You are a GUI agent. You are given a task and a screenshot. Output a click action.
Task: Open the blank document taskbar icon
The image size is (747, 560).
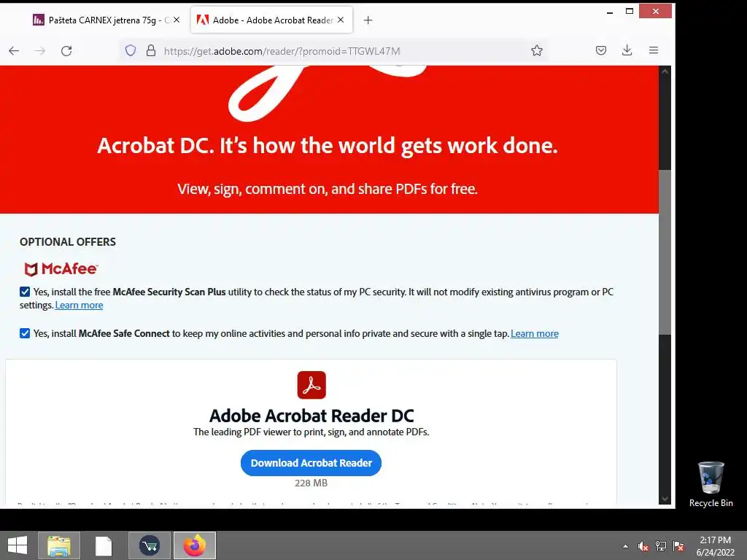pos(104,545)
